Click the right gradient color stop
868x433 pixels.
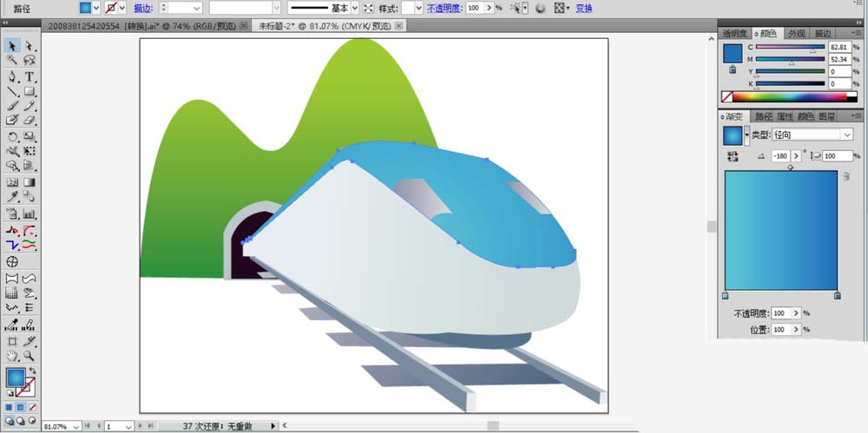pos(837,296)
